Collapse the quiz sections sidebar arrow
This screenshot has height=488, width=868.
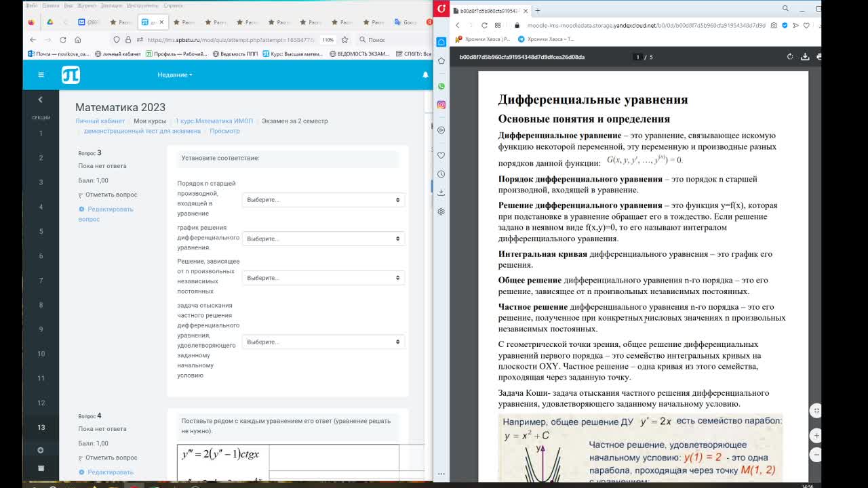point(40,100)
